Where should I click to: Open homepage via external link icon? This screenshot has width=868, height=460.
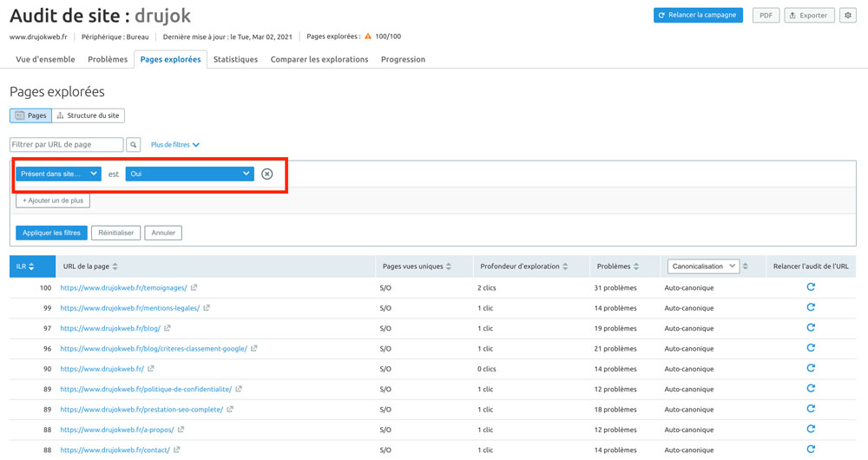click(150, 369)
